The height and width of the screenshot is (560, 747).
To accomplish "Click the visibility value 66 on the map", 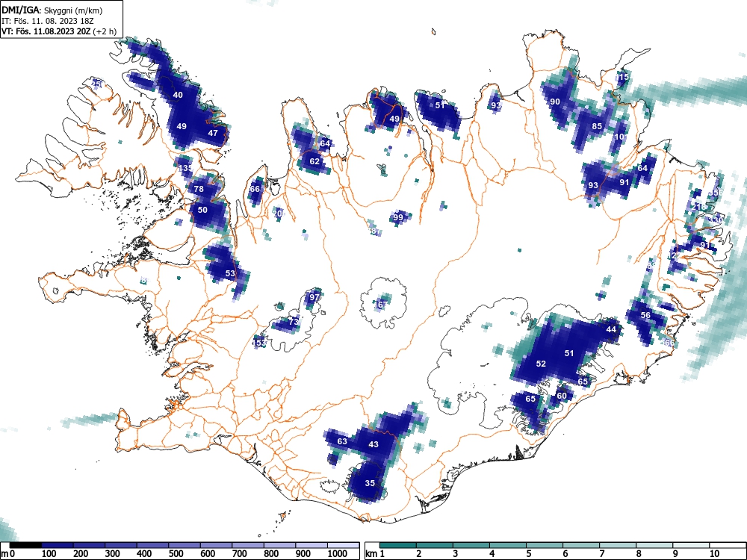I will click(x=255, y=189).
